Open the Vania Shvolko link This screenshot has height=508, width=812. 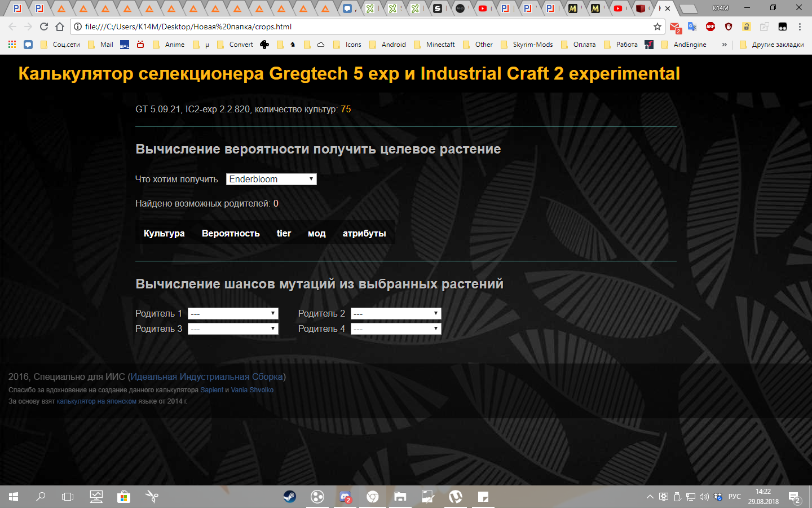(252, 390)
